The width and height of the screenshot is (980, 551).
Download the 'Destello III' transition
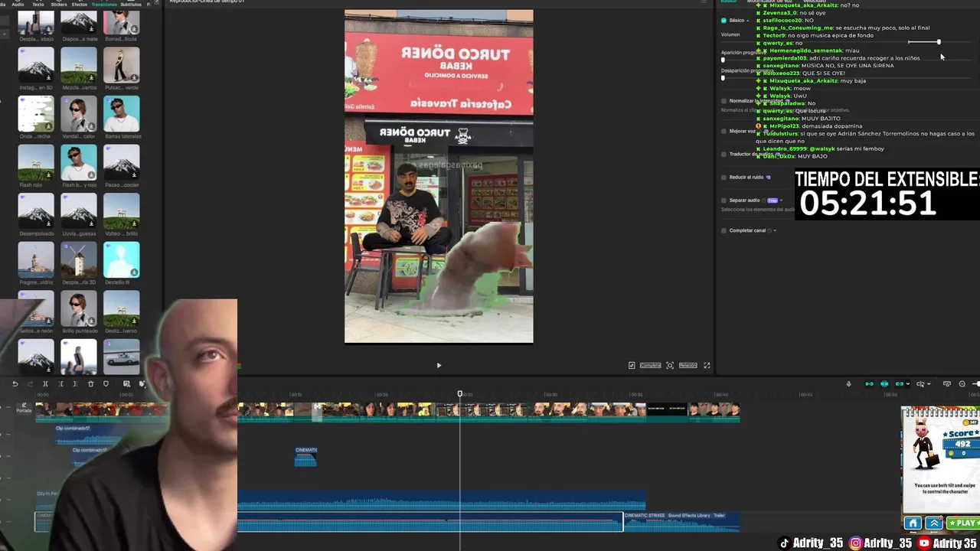[x=135, y=272]
